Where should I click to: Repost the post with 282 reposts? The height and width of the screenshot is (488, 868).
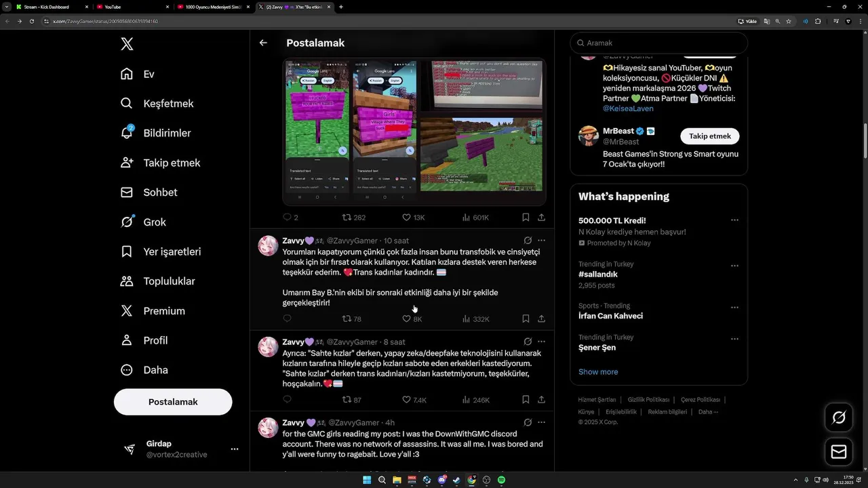tap(353, 218)
